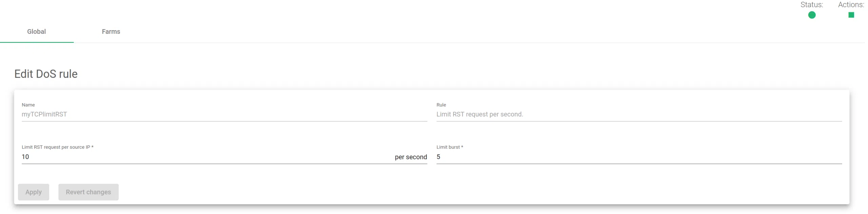Click the 'Actions:' label text

click(x=851, y=5)
